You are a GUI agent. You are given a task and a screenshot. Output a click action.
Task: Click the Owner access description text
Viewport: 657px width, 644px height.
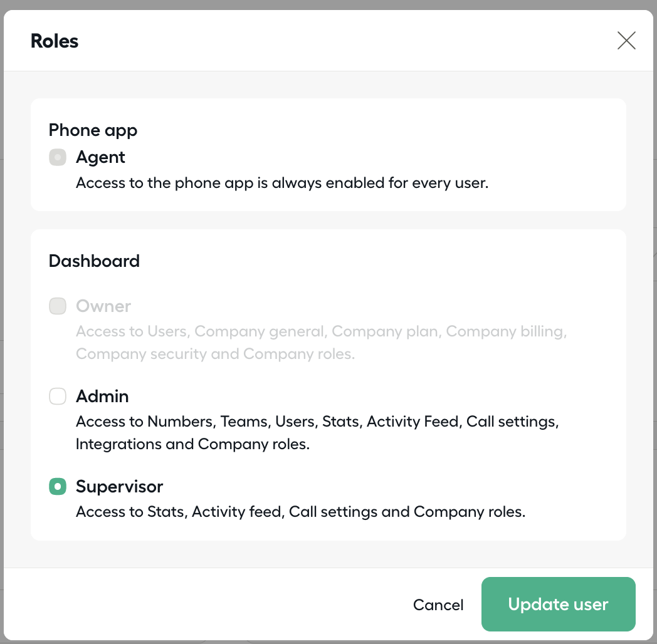(x=322, y=343)
